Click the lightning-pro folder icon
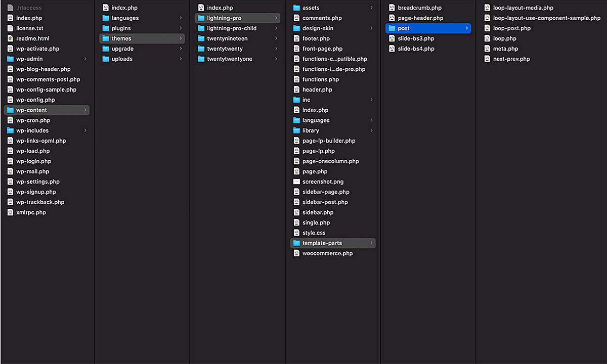 201,18
